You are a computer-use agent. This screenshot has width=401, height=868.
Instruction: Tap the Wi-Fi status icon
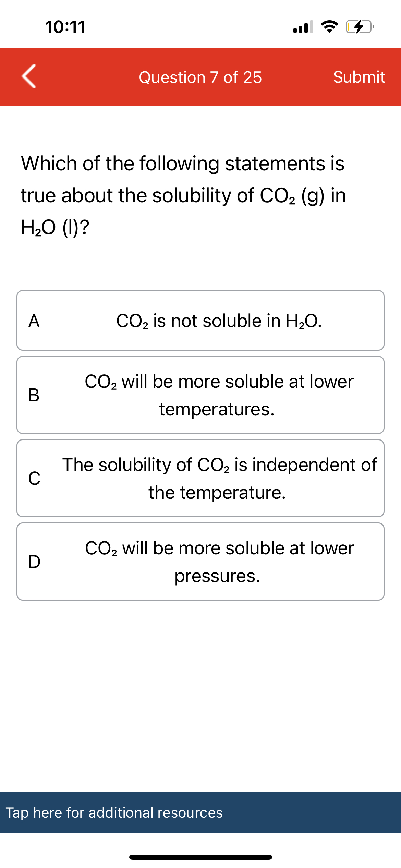point(329,28)
